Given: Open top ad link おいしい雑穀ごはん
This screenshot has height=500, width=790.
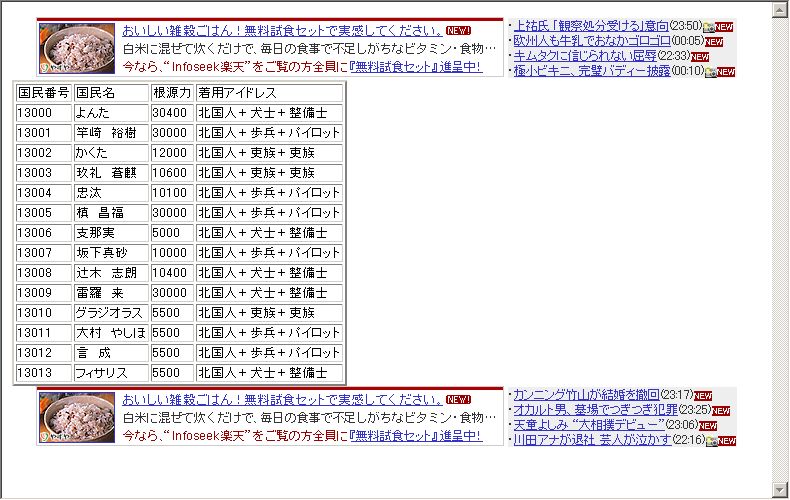Looking at the screenshot, I should click(282, 31).
